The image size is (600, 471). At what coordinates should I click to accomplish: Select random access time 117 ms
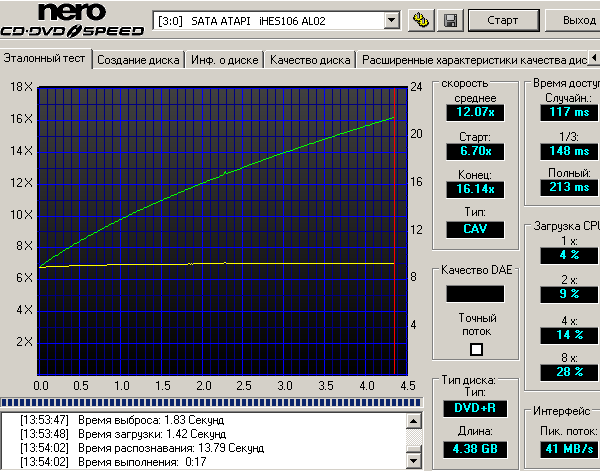coord(569,112)
